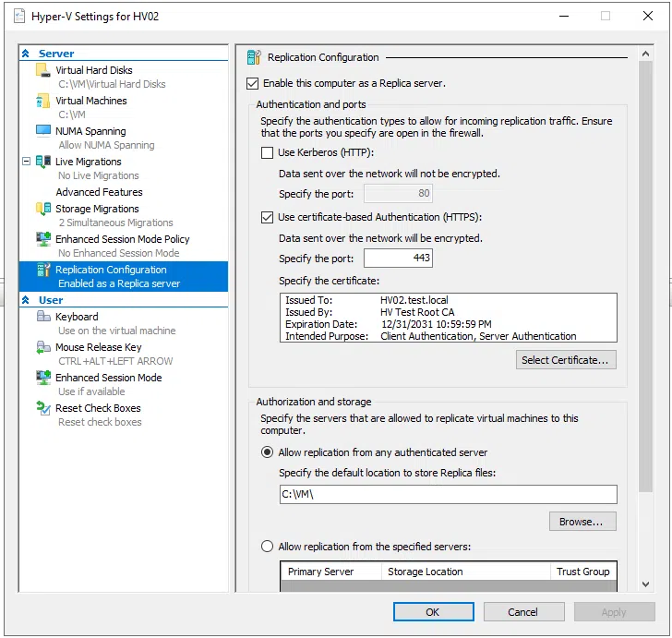The height and width of the screenshot is (638, 672).
Task: Click Browse for Replica file location
Action: (582, 522)
